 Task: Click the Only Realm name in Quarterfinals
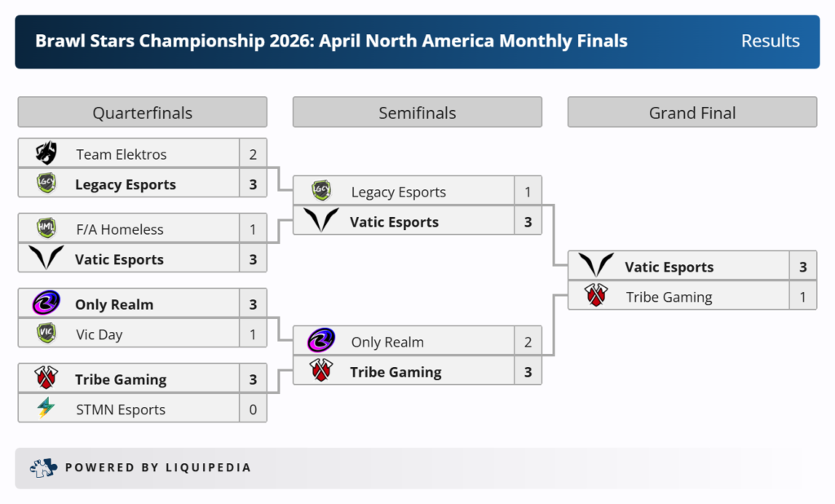pyautogui.click(x=114, y=304)
